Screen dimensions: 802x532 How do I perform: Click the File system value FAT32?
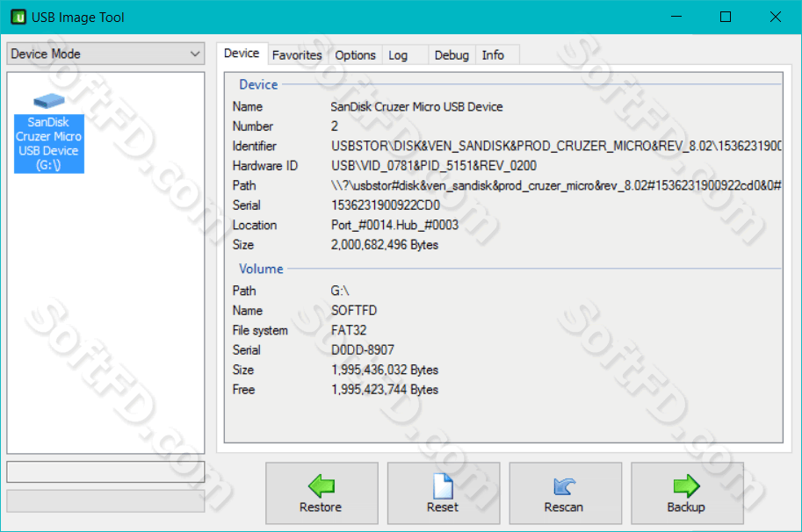tap(349, 330)
